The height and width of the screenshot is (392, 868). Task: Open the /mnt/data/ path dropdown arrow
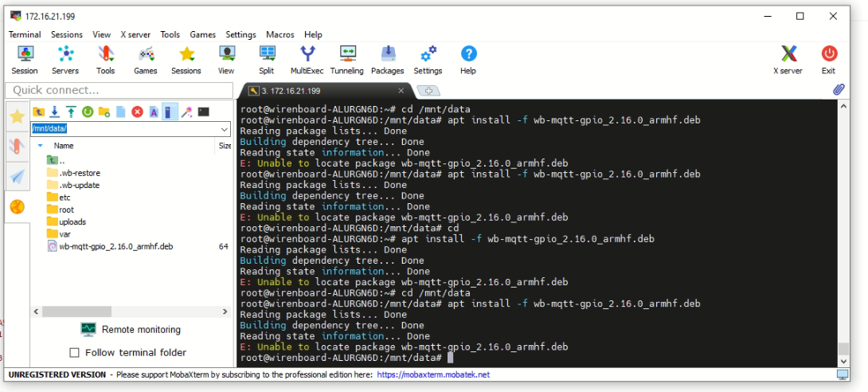click(225, 129)
